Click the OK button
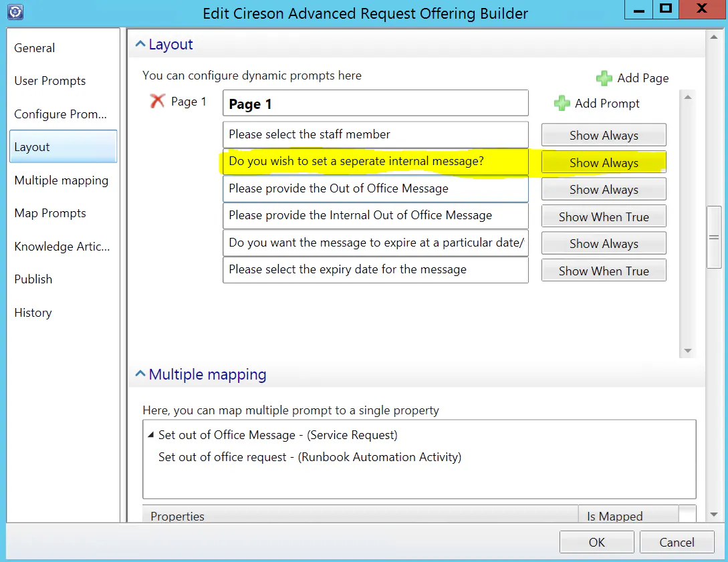The width and height of the screenshot is (728, 562). (x=596, y=542)
